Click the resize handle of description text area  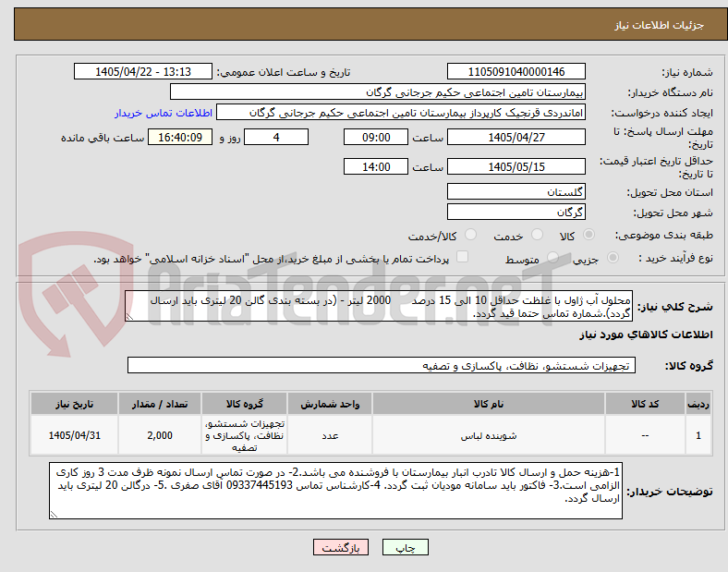[x=129, y=317]
